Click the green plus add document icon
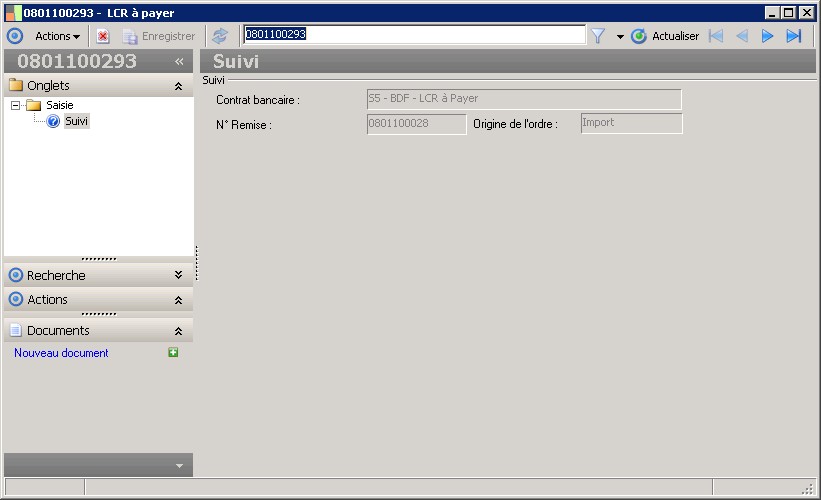The image size is (821, 500). coord(173,352)
